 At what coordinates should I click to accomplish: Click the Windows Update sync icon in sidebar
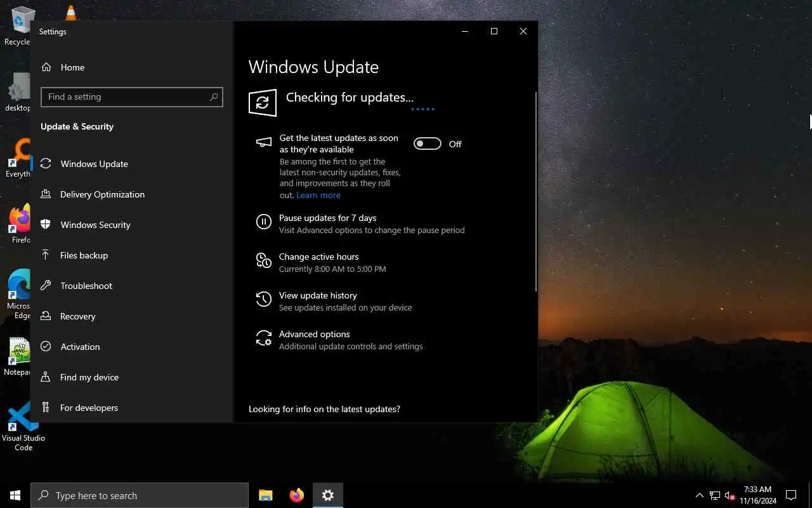[46, 164]
